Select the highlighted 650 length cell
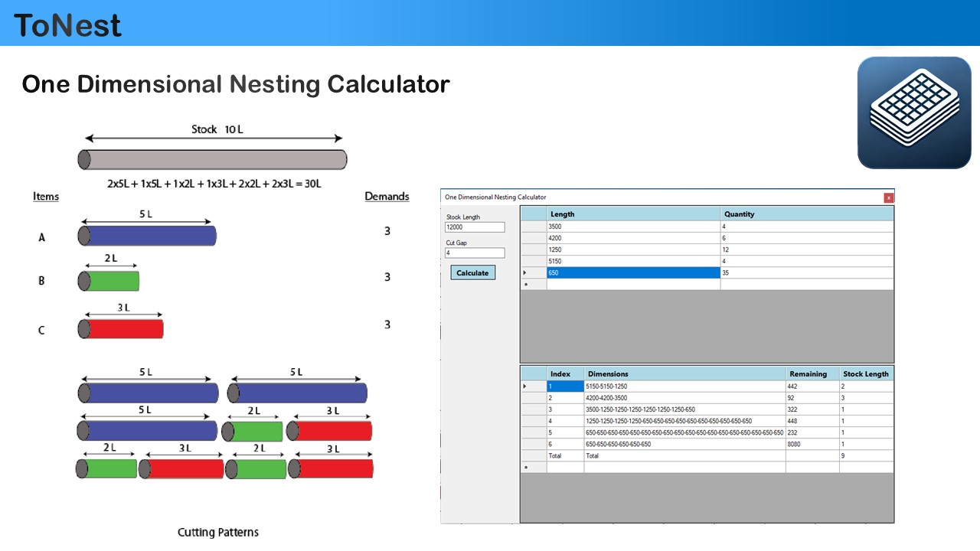Image resolution: width=980 pixels, height=551 pixels. click(x=633, y=273)
